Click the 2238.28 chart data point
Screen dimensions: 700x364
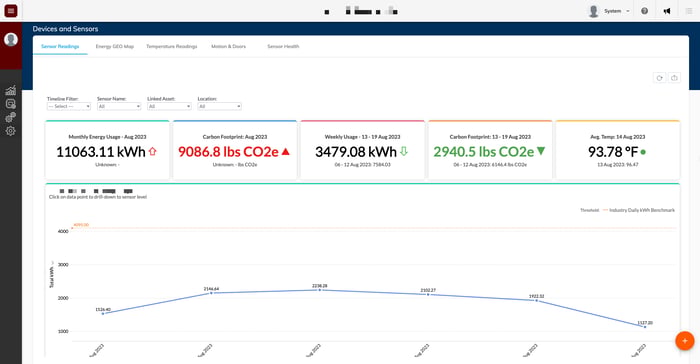320,290
